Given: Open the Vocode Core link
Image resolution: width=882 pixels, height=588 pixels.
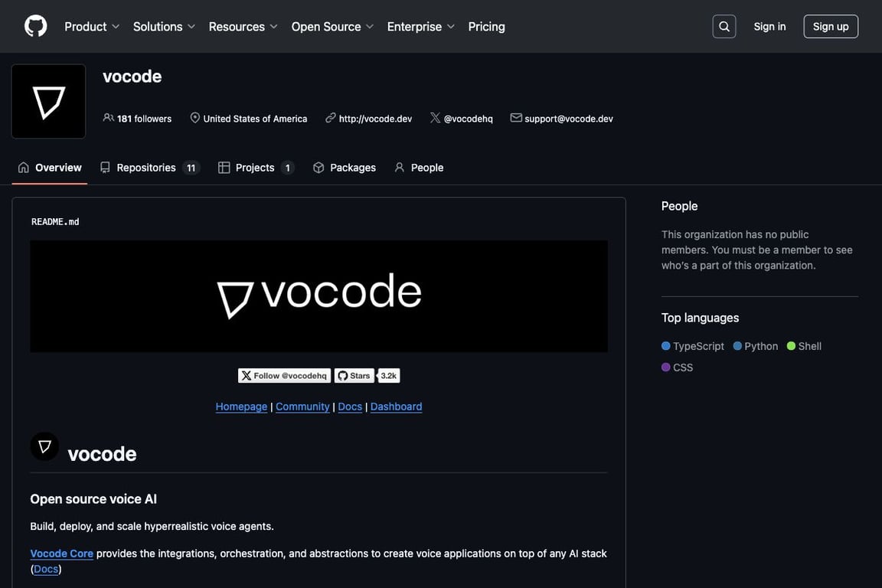Looking at the screenshot, I should (62, 554).
